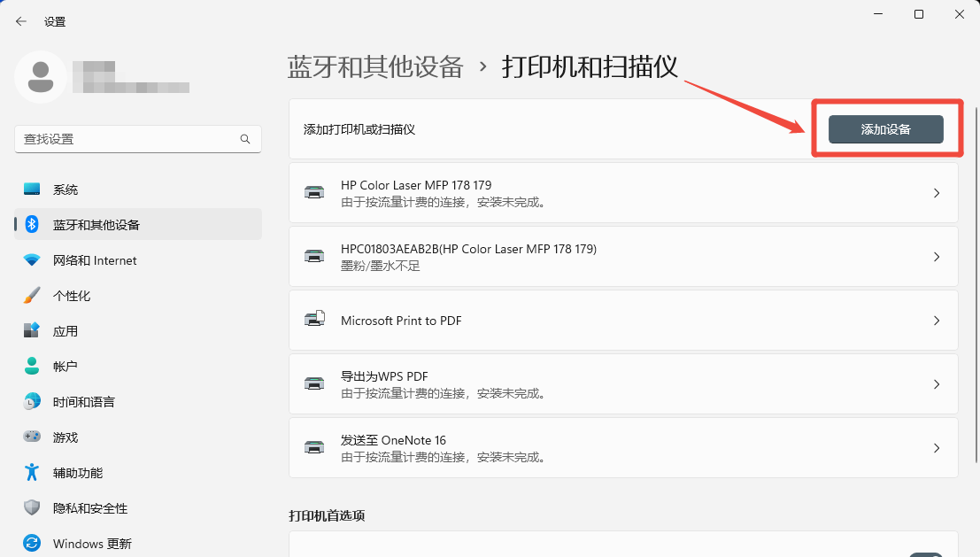Click the 查找设置 search field
This screenshot has width=980, height=557.
(138, 139)
